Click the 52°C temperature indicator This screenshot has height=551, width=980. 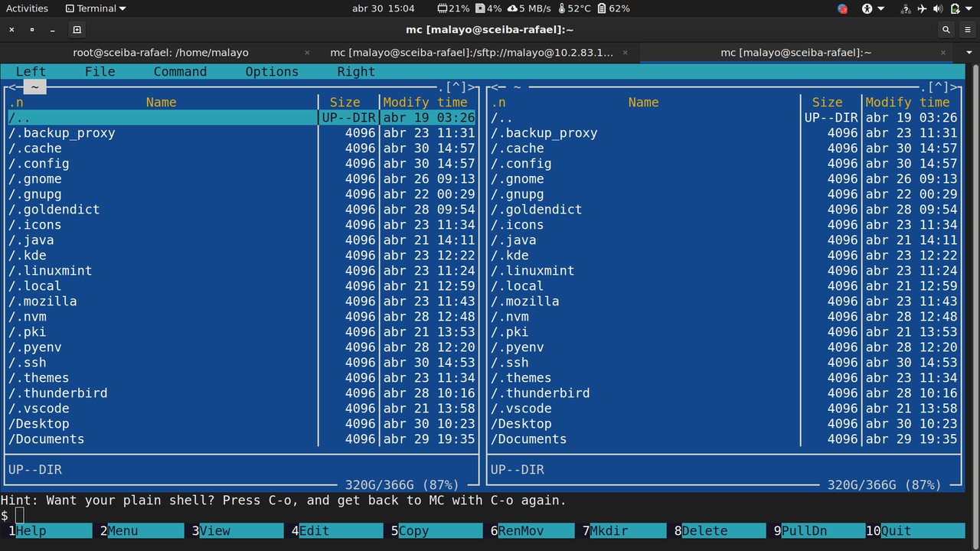pos(575,8)
